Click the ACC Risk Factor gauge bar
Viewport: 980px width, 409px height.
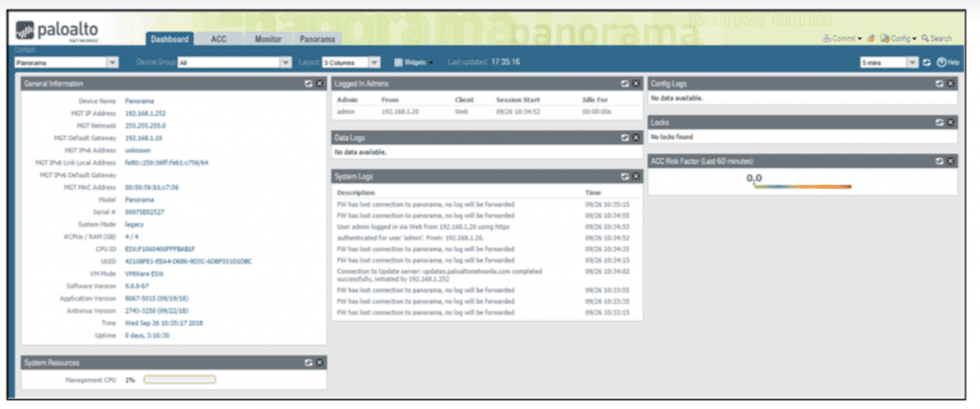coord(802,187)
